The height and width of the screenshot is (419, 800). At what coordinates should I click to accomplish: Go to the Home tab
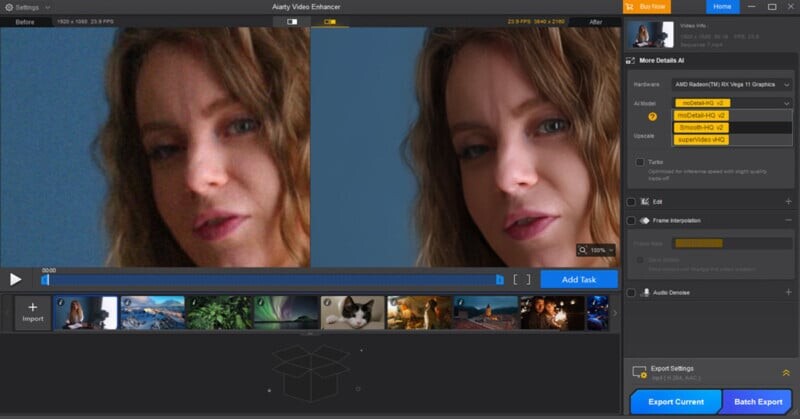click(x=722, y=7)
